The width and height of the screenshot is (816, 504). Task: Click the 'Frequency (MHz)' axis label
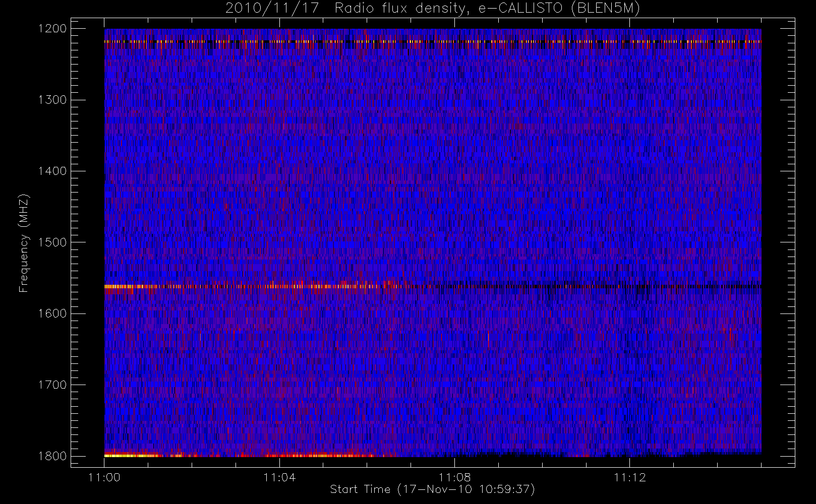point(24,242)
